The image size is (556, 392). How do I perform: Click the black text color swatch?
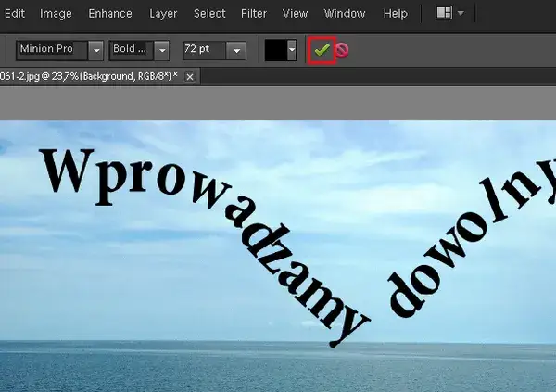click(x=276, y=50)
